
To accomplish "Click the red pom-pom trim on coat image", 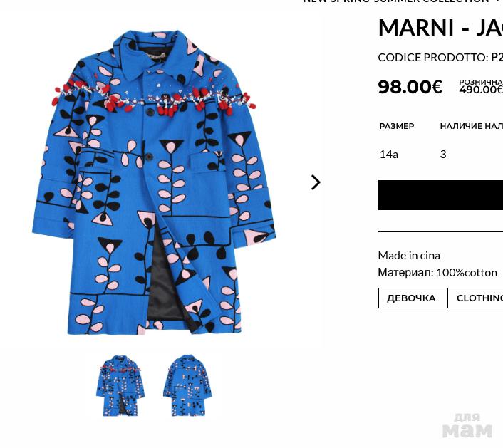I will coord(154,98).
